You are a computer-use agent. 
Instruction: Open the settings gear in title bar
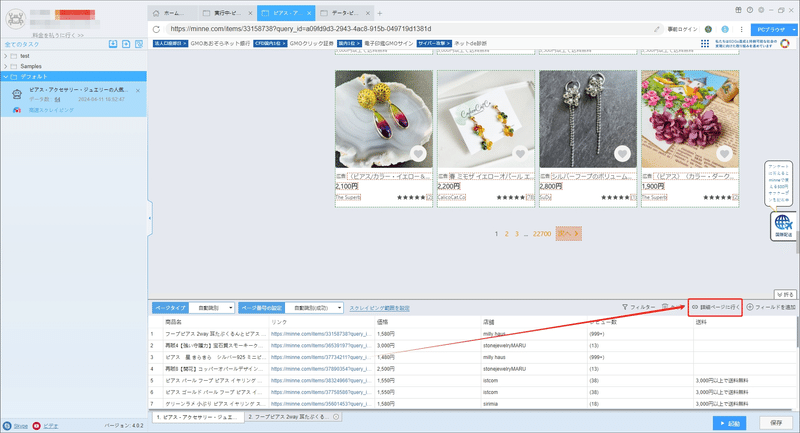pos(761,10)
